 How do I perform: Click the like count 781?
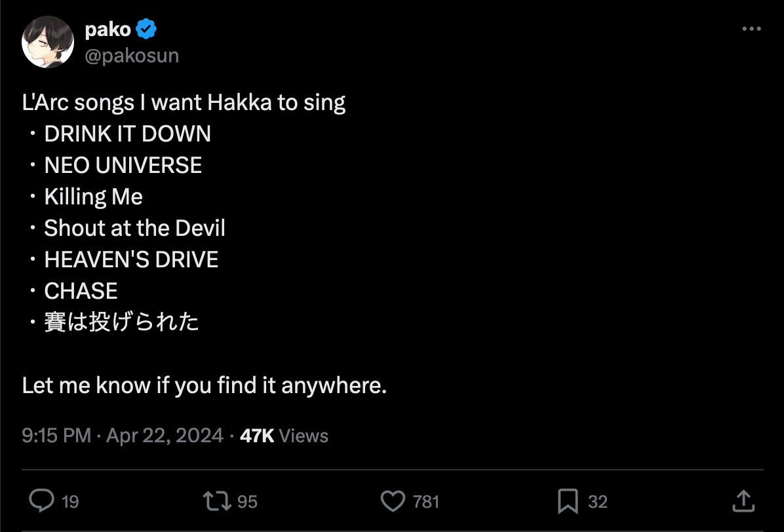point(426,503)
